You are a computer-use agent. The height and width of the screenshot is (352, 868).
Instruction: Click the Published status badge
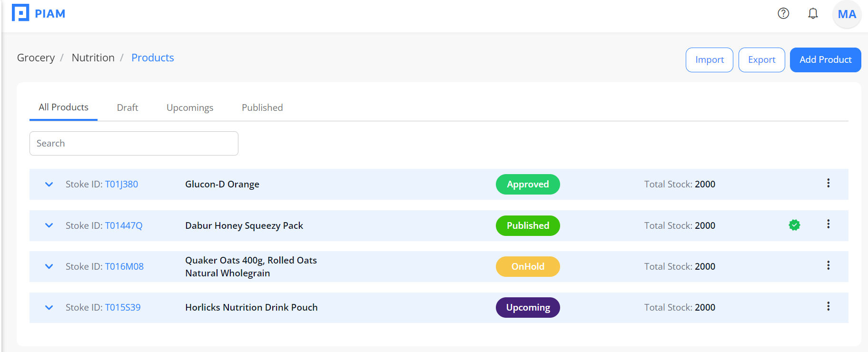click(x=528, y=225)
